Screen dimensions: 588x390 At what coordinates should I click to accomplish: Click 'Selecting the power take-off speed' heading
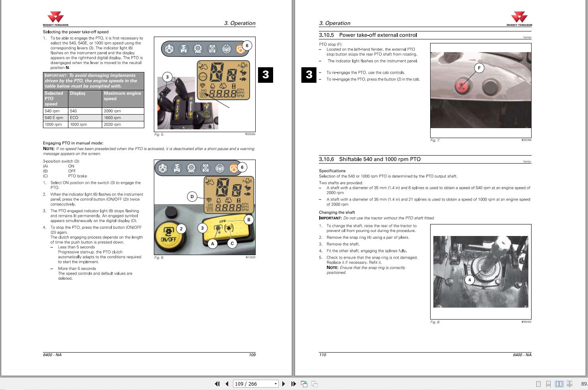(x=76, y=32)
